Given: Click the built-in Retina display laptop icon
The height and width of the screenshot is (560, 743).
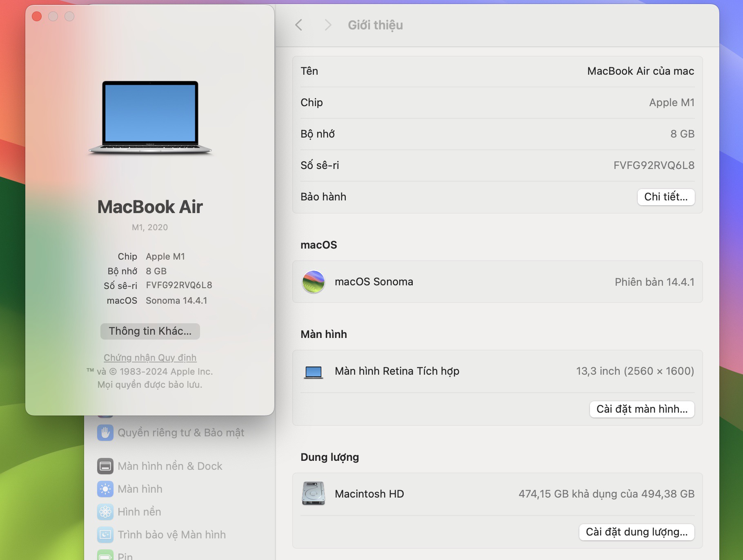Looking at the screenshot, I should [x=314, y=371].
